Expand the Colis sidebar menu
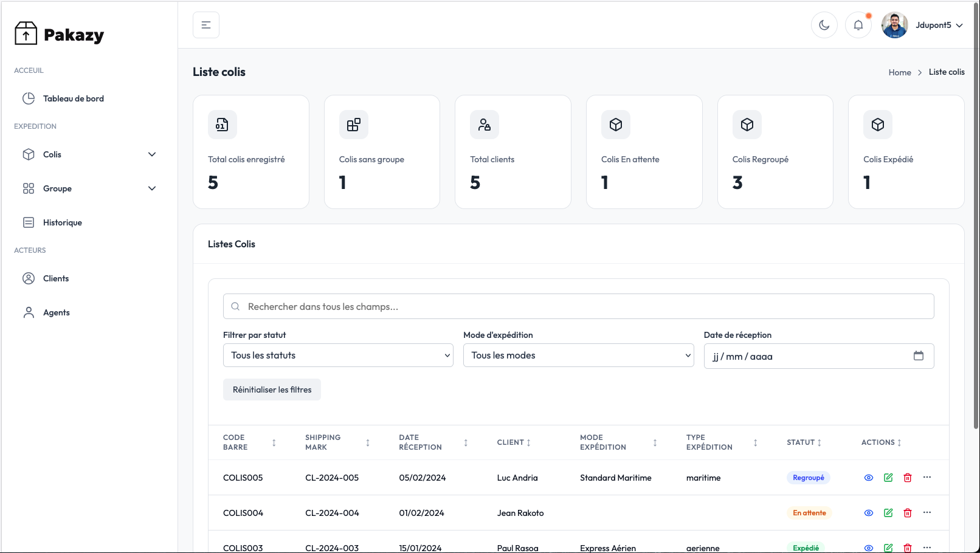The height and width of the screenshot is (553, 980). 89,154
